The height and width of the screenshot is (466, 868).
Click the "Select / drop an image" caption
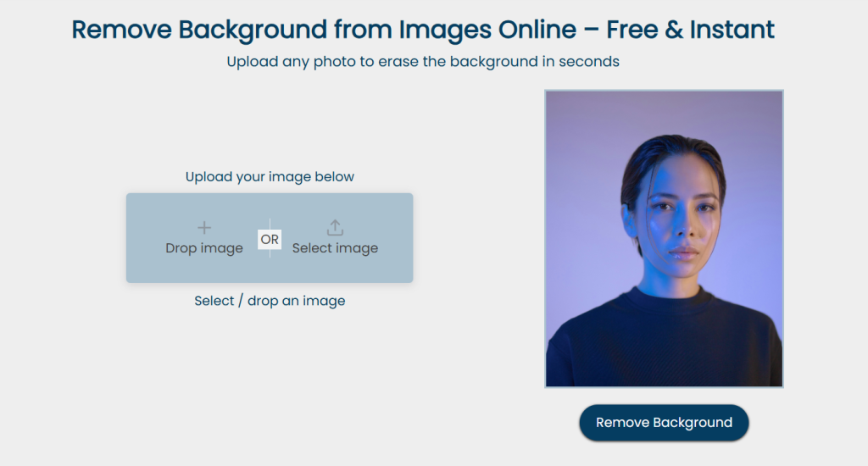[270, 301]
